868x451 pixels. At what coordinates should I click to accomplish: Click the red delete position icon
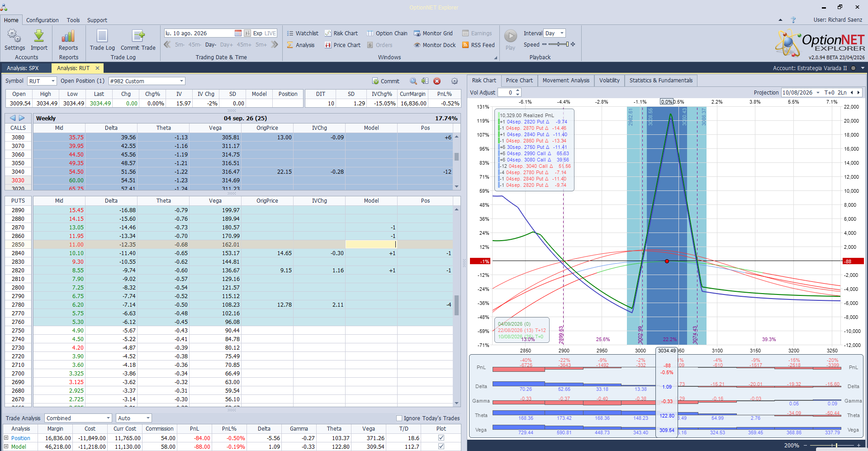tap(437, 81)
